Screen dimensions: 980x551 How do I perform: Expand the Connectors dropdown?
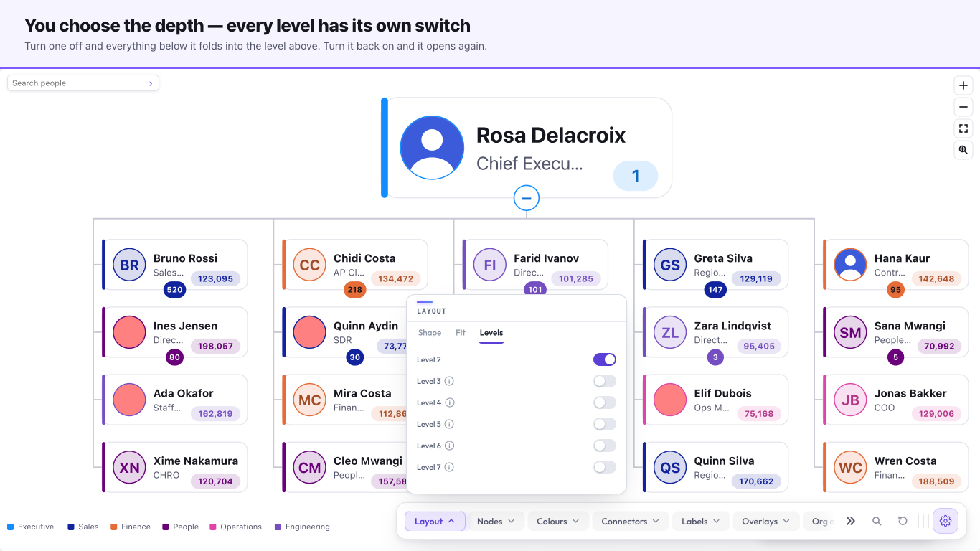point(631,522)
